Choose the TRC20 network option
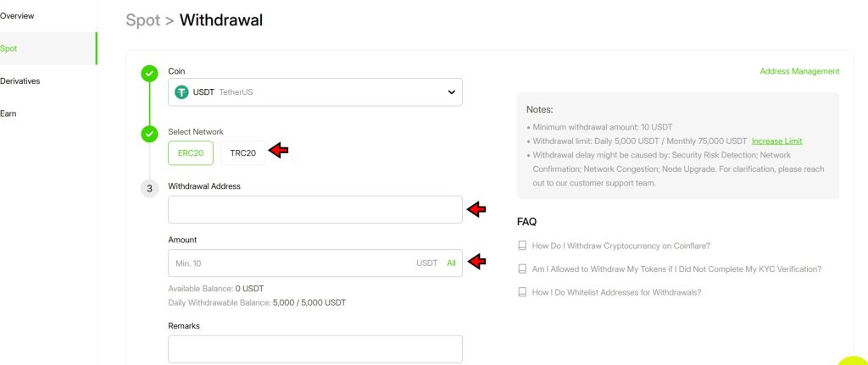Image resolution: width=868 pixels, height=365 pixels. coord(243,153)
